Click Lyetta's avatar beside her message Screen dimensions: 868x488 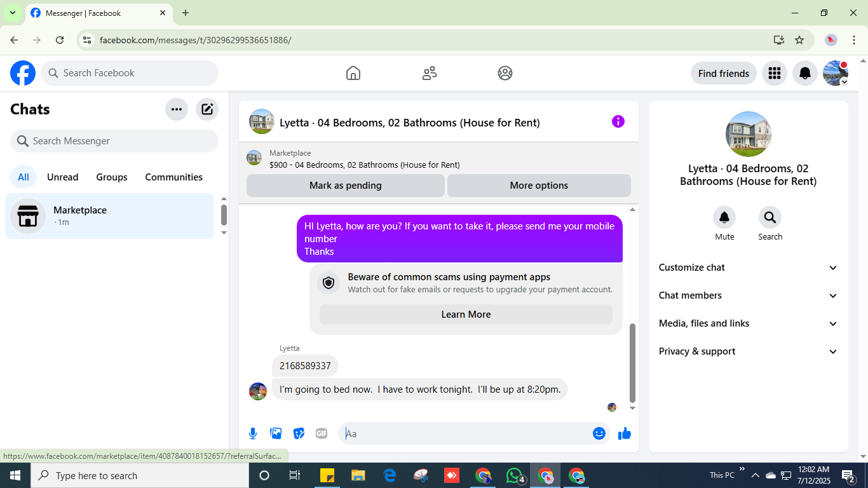(258, 391)
